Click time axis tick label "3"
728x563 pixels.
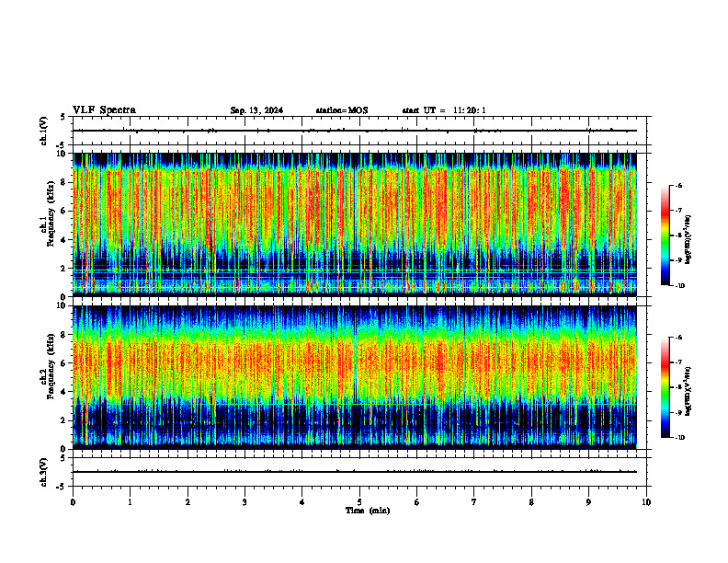pyautogui.click(x=245, y=502)
